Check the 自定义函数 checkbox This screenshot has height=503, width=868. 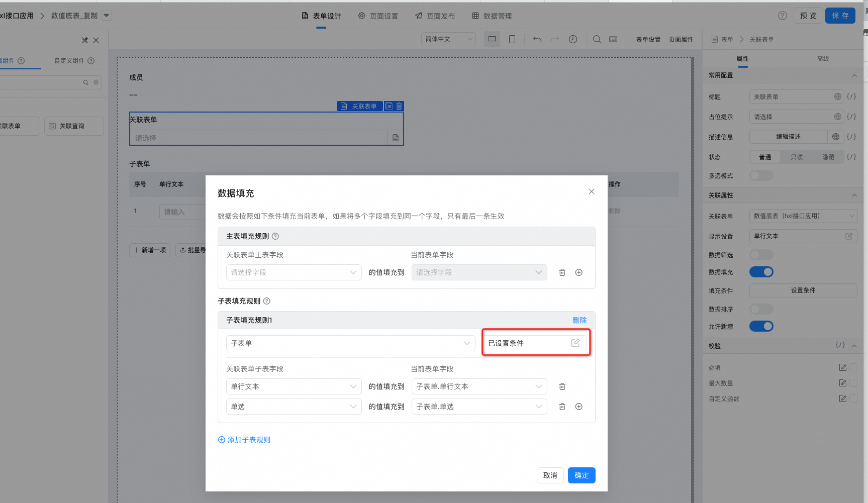853,398
